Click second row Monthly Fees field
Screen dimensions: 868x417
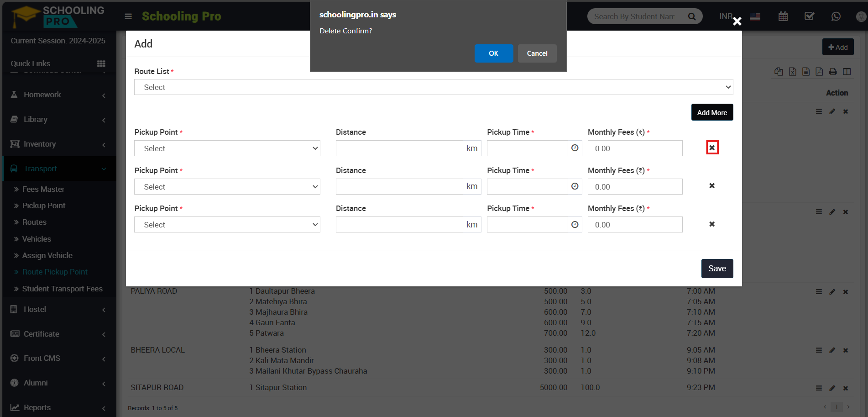pyautogui.click(x=635, y=187)
